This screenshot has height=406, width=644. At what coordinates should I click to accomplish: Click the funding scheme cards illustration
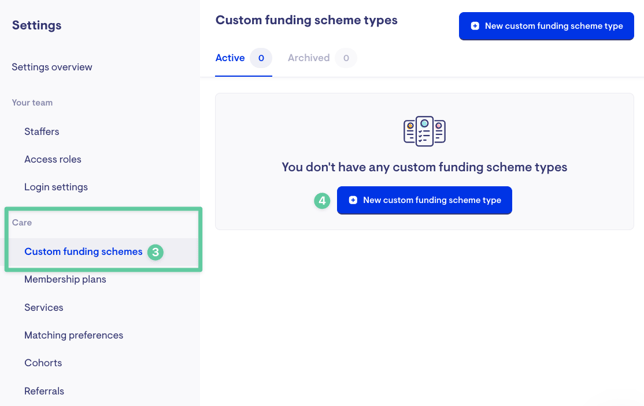[424, 131]
